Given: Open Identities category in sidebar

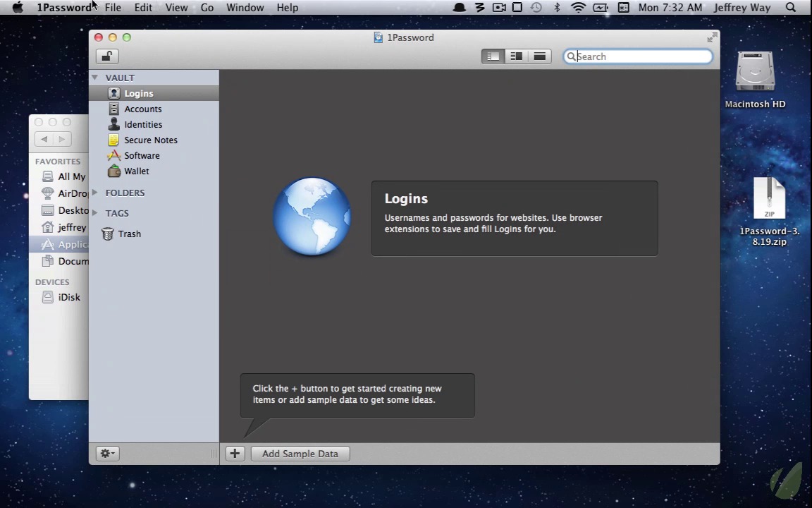Looking at the screenshot, I should (x=154, y=124).
